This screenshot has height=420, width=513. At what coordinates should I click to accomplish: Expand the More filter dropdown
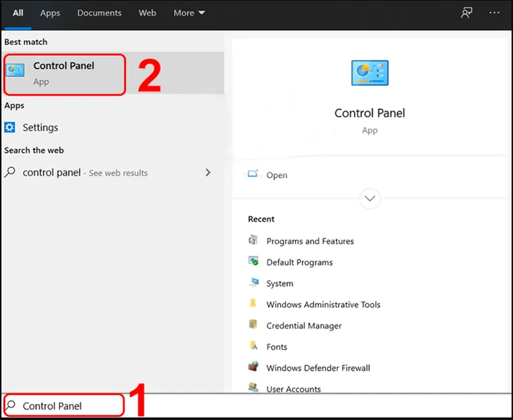(189, 13)
